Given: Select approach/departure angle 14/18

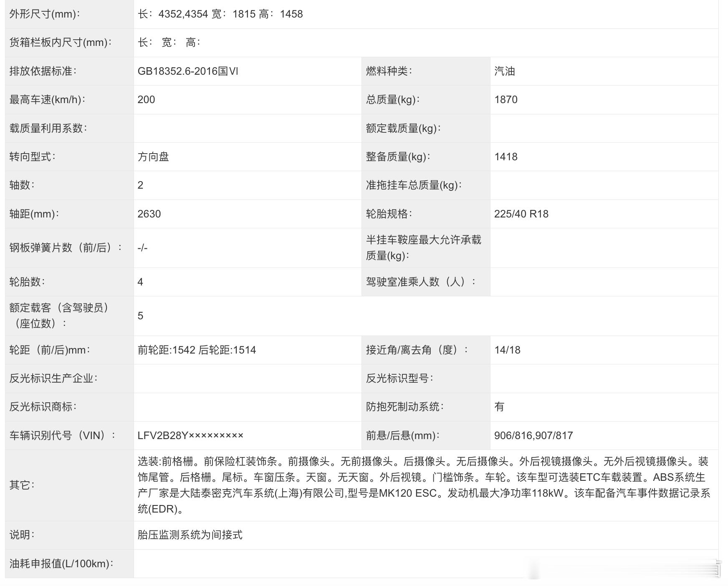Looking at the screenshot, I should pos(507,350).
